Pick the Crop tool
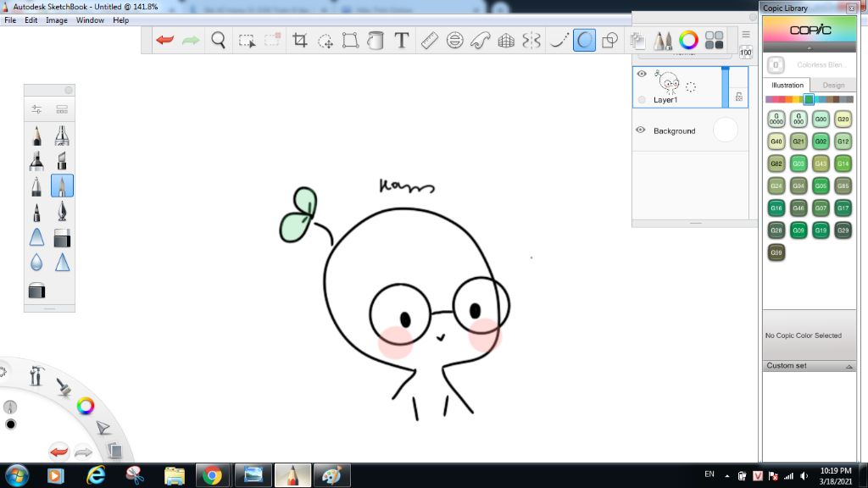Viewport: 868px width, 488px height. pos(299,40)
